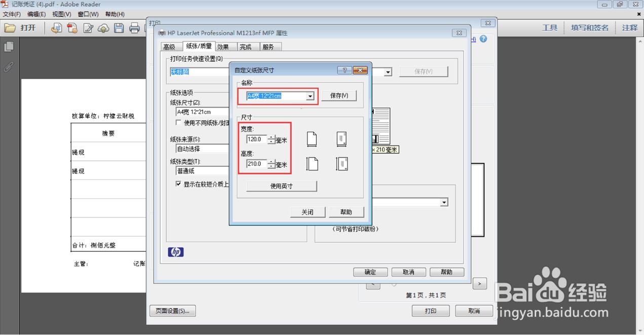Click 帮助 button in custom paper dialog
Viewport: 644px width, 335px height.
pyautogui.click(x=346, y=212)
